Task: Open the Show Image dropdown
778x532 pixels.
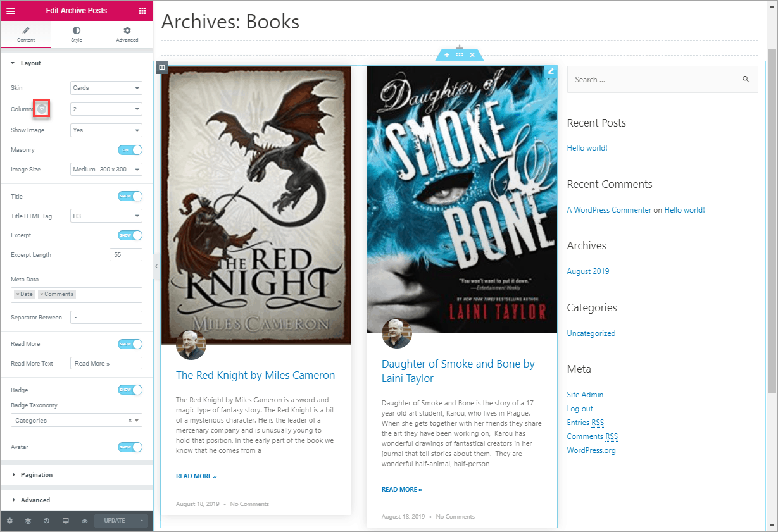Action: (x=106, y=130)
